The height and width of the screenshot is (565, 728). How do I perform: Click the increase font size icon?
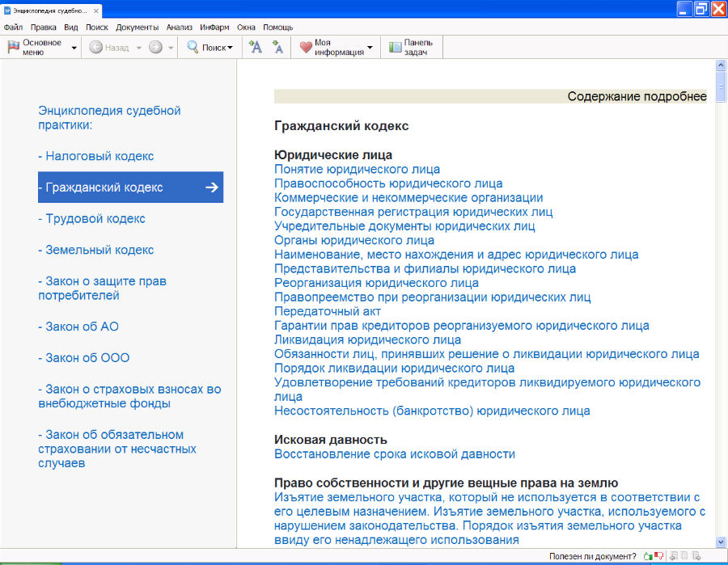point(256,48)
